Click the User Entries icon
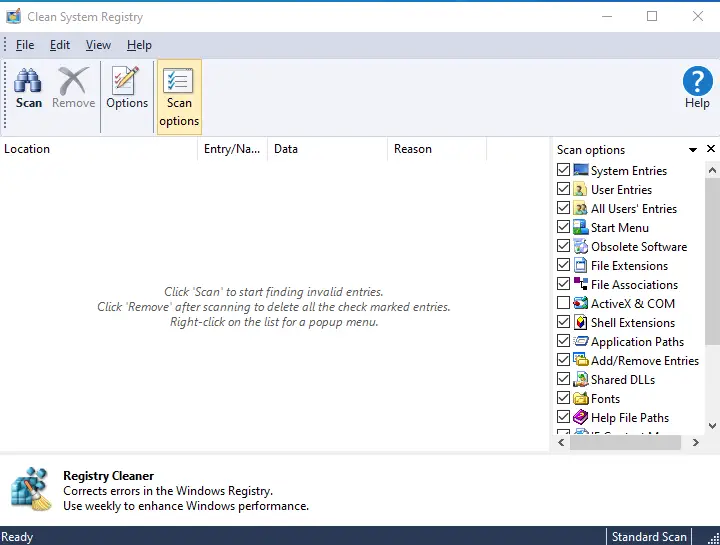The image size is (720, 545). (x=580, y=189)
